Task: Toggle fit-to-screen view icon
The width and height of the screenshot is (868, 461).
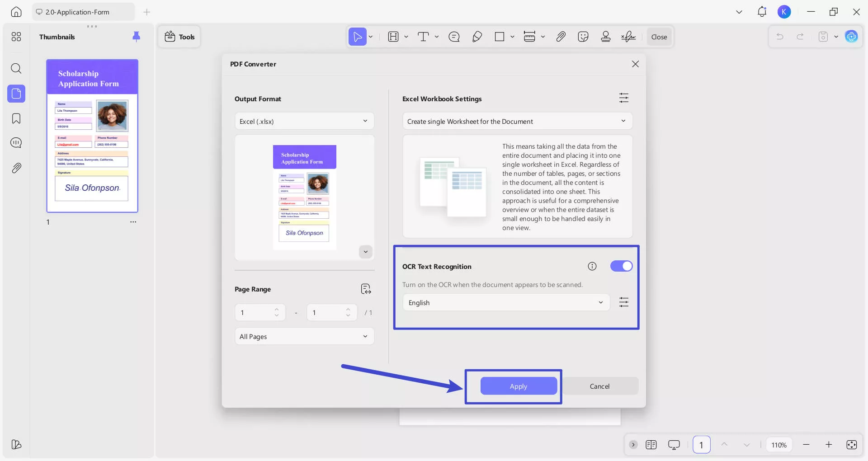Action: (x=851, y=445)
